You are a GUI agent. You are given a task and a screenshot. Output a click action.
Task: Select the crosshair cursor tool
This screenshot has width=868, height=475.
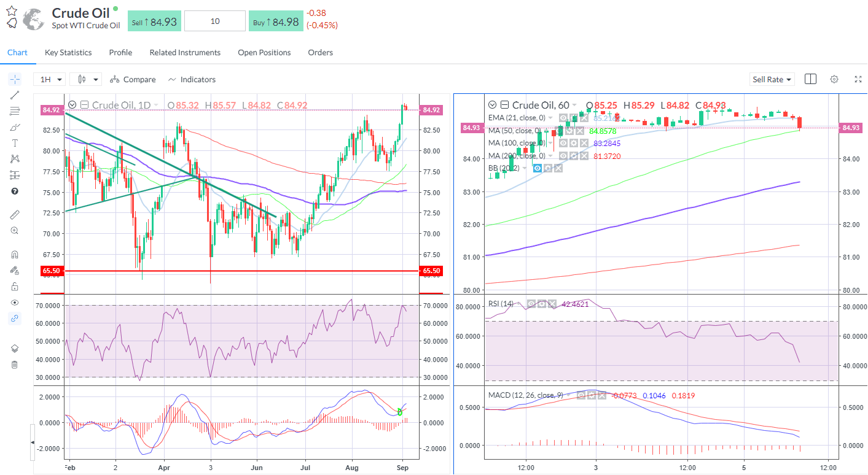pyautogui.click(x=15, y=79)
